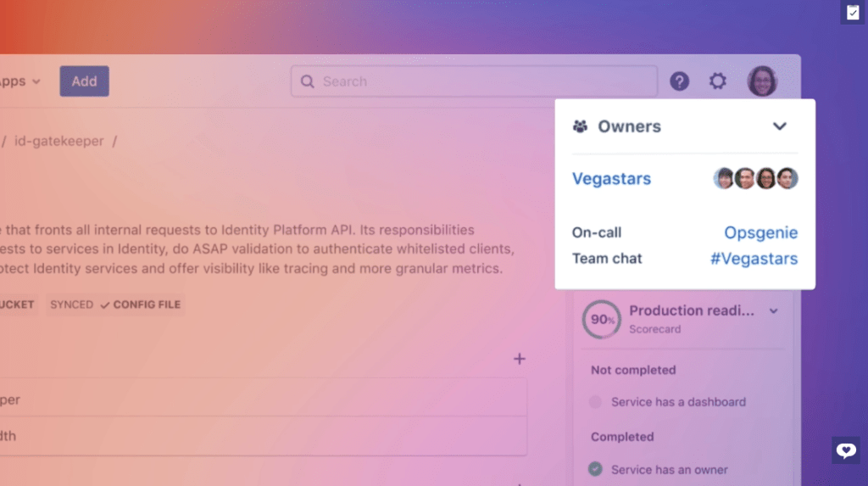Open the chat heart bubble icon
The height and width of the screenshot is (486, 868).
click(x=845, y=450)
